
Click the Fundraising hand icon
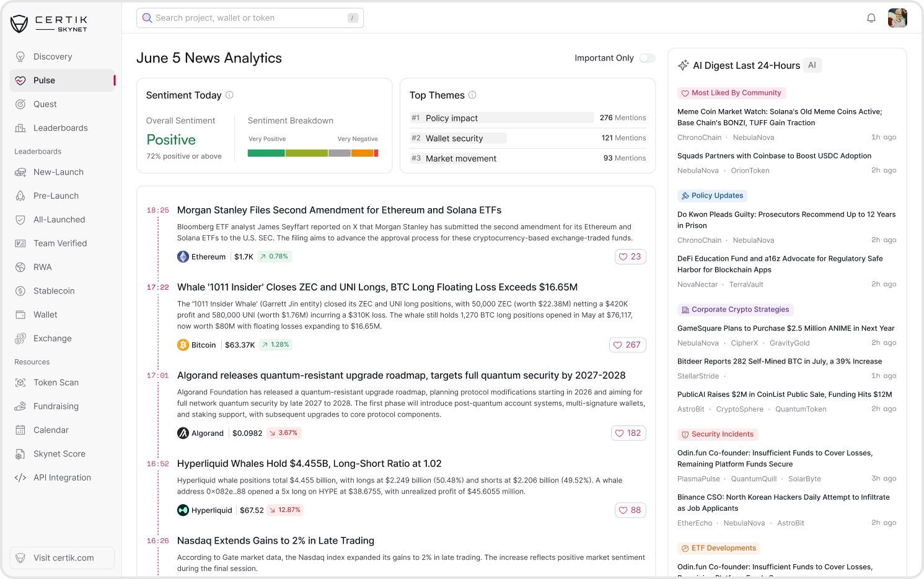[20, 406]
